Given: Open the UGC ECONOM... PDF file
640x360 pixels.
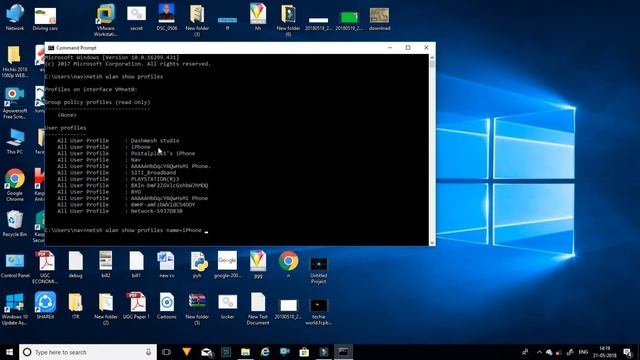Looking at the screenshot, I should [45, 267].
